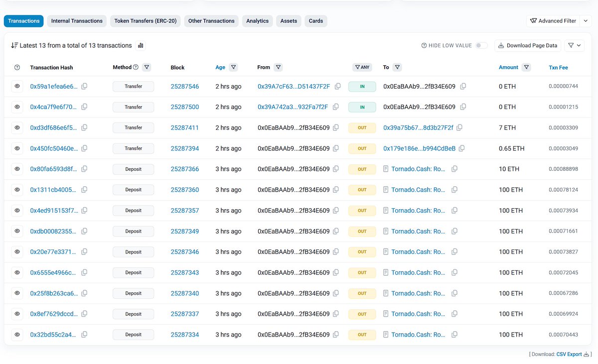The height and width of the screenshot is (364, 598).
Task: Open the Method column filter
Action: [x=147, y=67]
